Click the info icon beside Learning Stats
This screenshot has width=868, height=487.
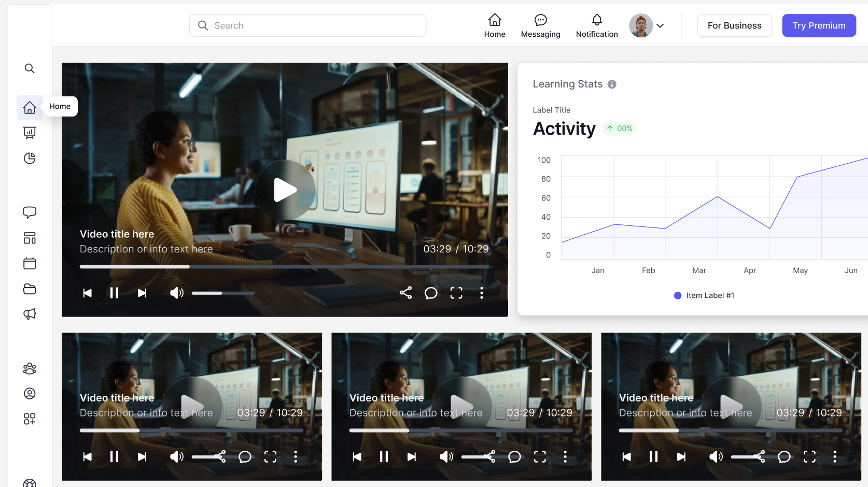[612, 84]
